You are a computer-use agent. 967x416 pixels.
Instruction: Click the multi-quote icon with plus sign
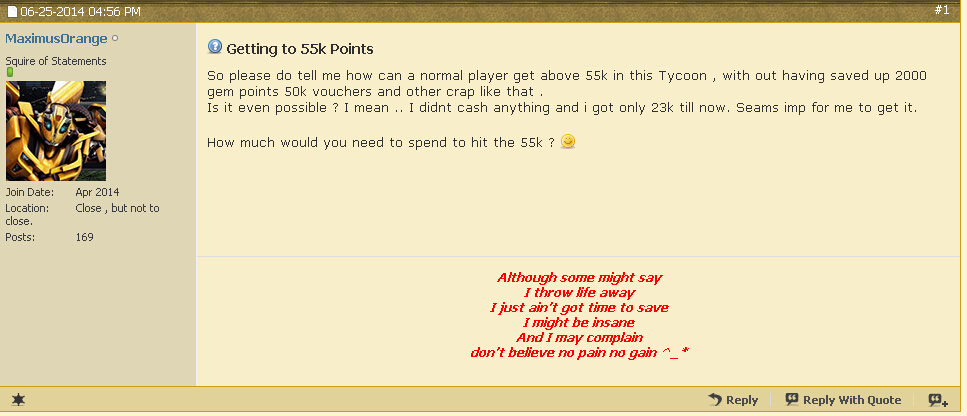[x=938, y=400]
